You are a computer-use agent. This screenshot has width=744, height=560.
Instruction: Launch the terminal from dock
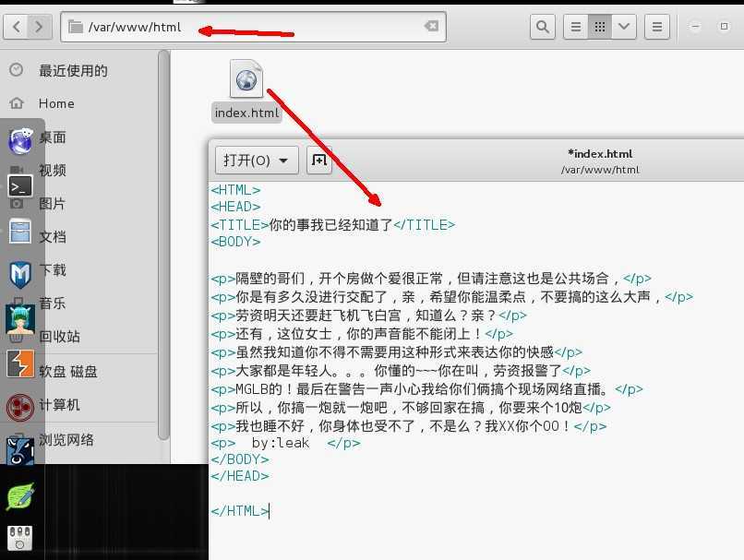click(20, 186)
